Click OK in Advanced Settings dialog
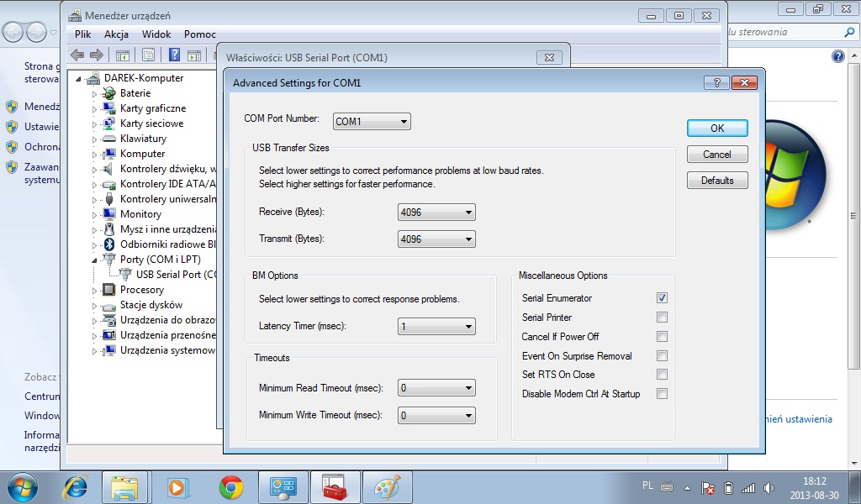Screen dimensions: 861x504 coord(717,128)
